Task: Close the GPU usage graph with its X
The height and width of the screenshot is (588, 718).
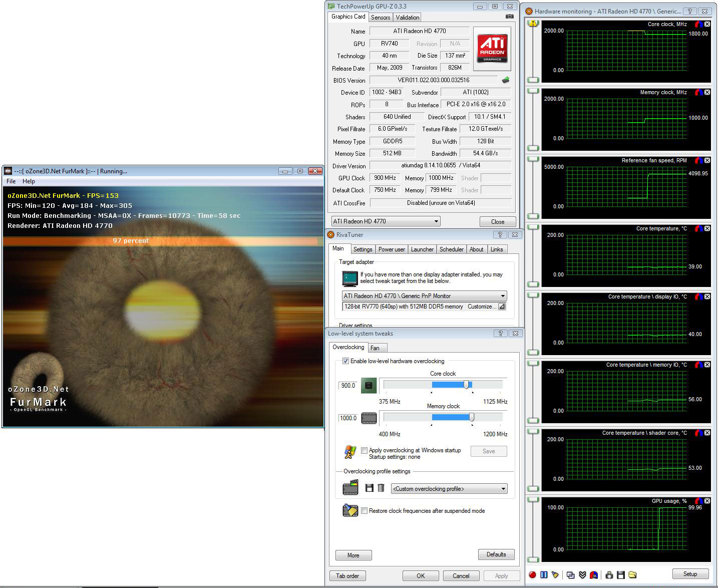Action: click(707, 501)
